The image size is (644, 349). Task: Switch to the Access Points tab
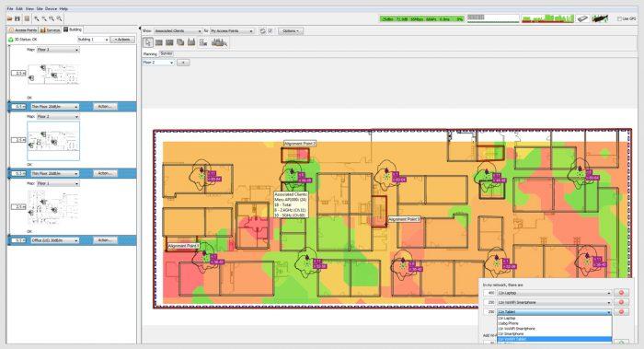[x=23, y=30]
